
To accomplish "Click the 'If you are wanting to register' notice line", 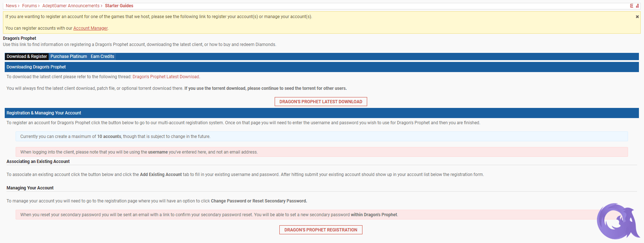I will pos(159,17).
